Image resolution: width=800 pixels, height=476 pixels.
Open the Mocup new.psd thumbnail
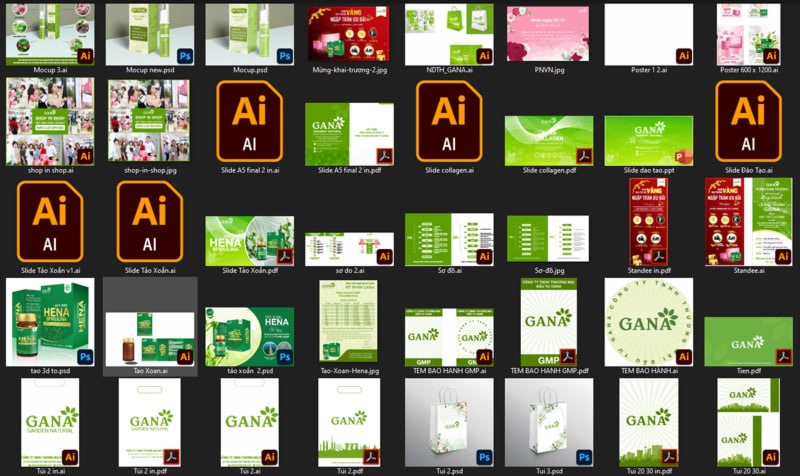(x=149, y=34)
